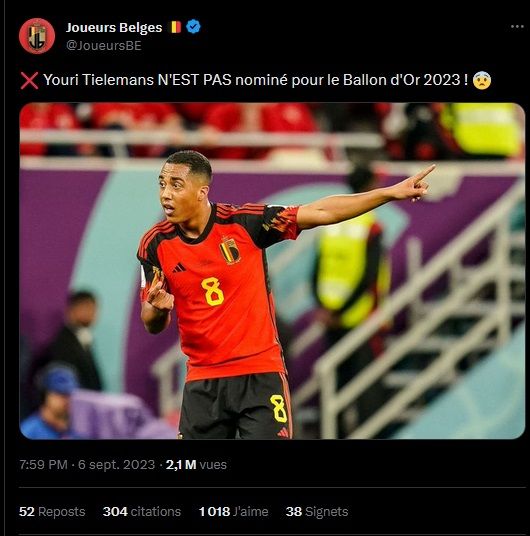
Task: Show the 52 Reposts list
Action: [52, 512]
